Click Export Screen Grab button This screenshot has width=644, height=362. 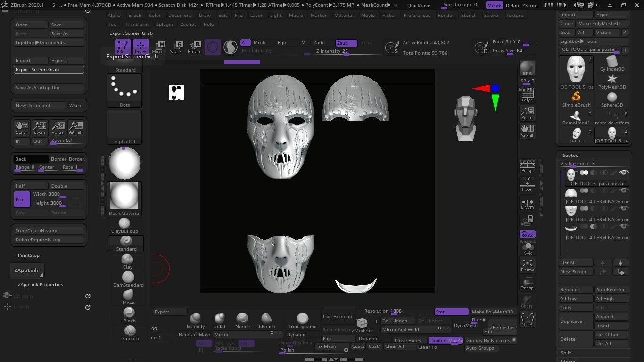(x=49, y=70)
